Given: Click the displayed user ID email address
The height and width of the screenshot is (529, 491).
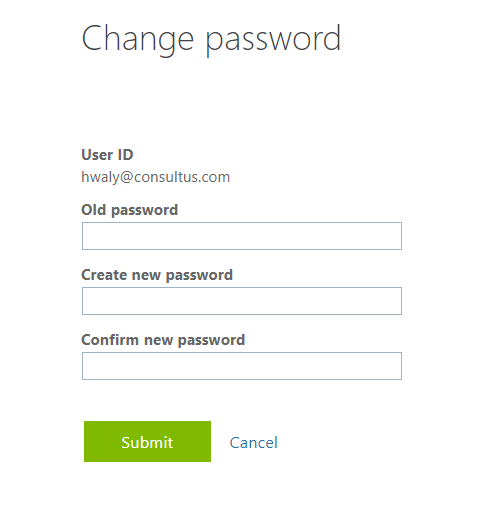Looking at the screenshot, I should coord(156,177).
